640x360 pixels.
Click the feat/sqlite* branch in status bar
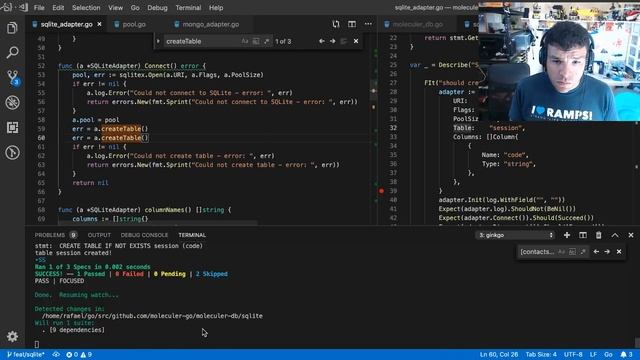click(26, 355)
